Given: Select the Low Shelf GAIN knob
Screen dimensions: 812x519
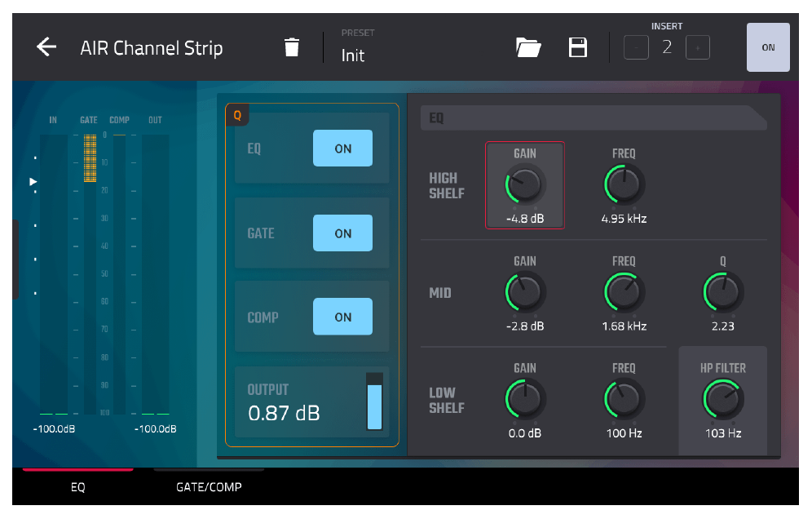Looking at the screenshot, I should (x=524, y=399).
